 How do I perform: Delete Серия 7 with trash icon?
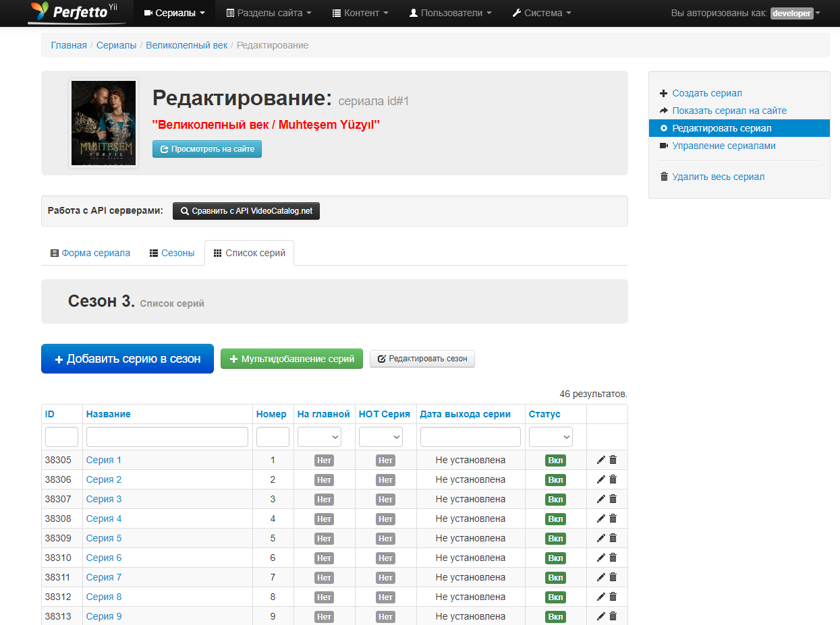click(x=613, y=577)
